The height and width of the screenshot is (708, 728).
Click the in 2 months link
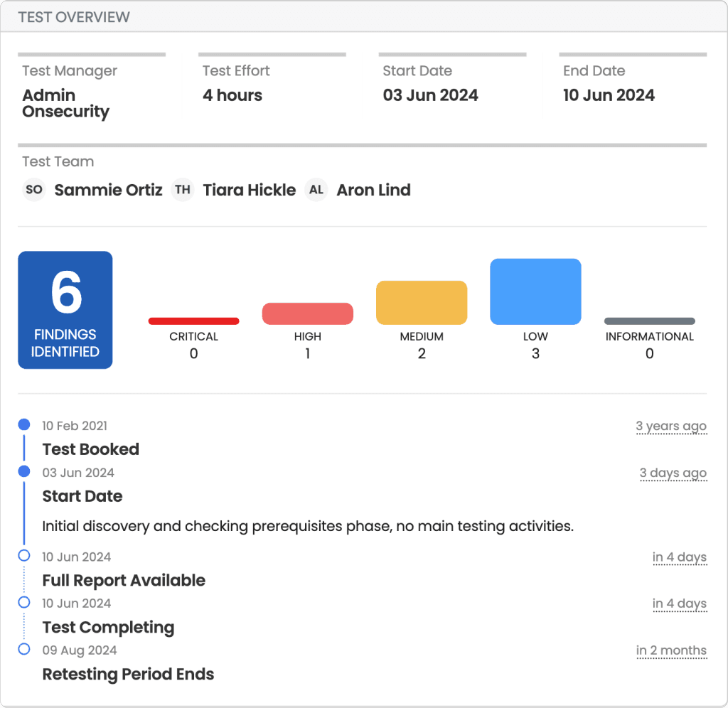click(672, 650)
